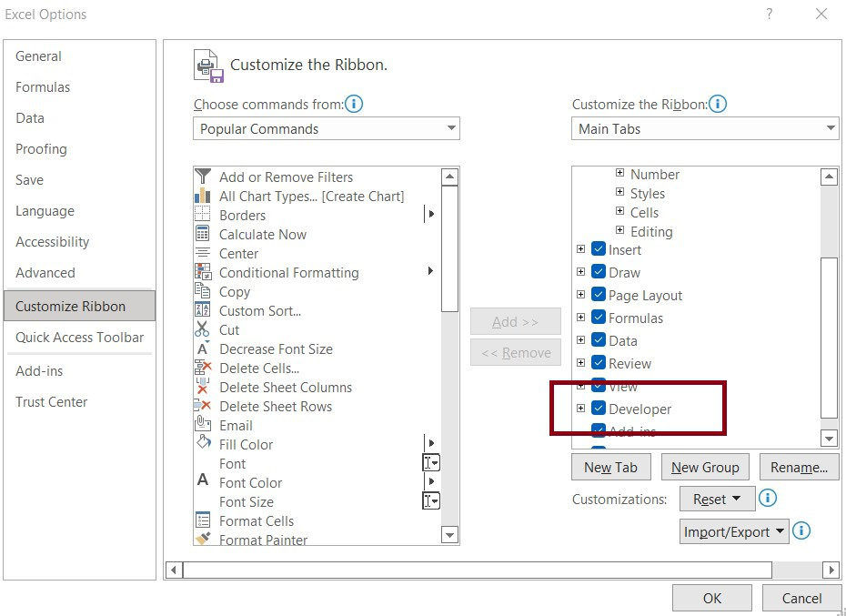Uncheck the Insert tab checkbox

click(599, 249)
